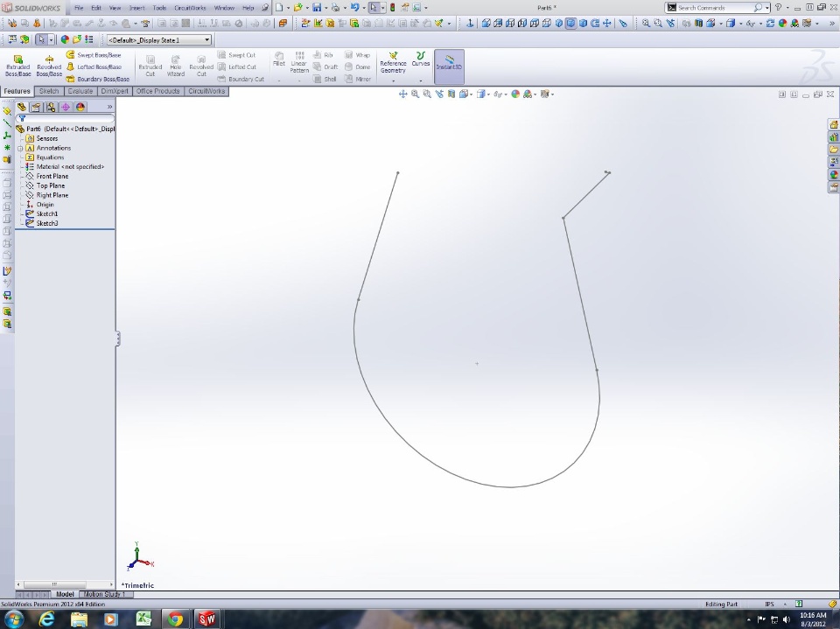Open the Insert menu
Viewport: 840px width, 629px height.
pos(136,8)
